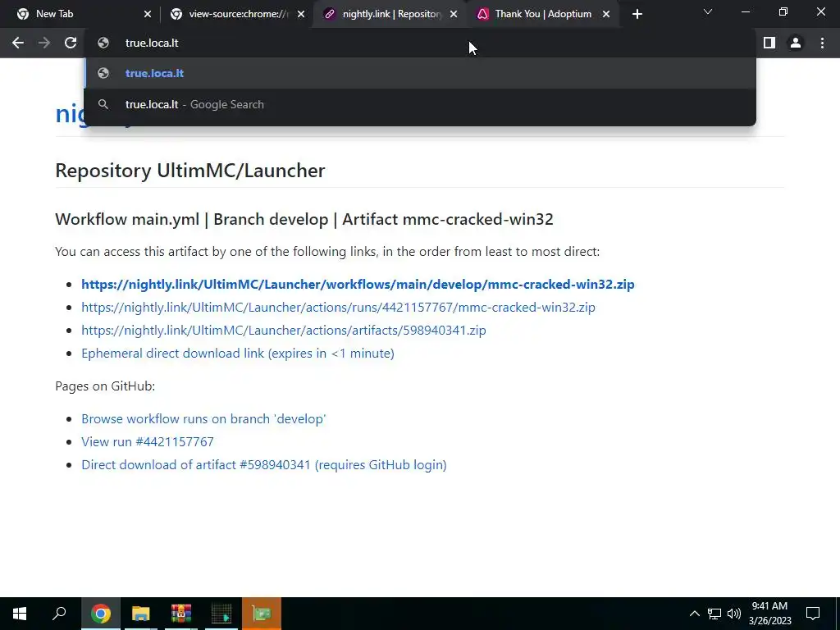Open the volume tray icon
The width and height of the screenshot is (840, 630).
(734, 614)
